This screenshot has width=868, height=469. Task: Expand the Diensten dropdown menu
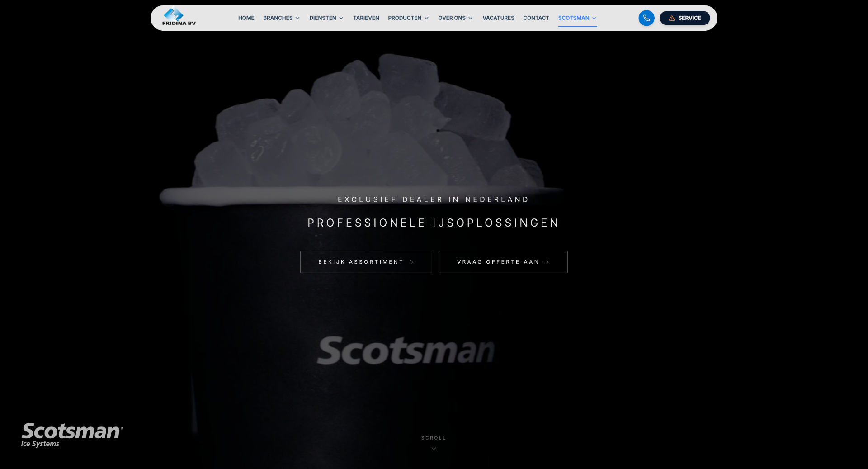point(326,18)
